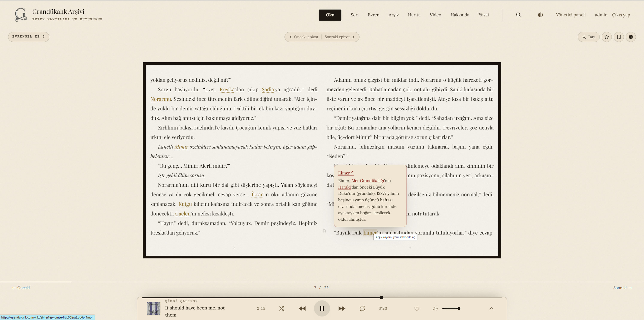Open the site search magnifier icon
The image size is (644, 320).
click(x=518, y=15)
